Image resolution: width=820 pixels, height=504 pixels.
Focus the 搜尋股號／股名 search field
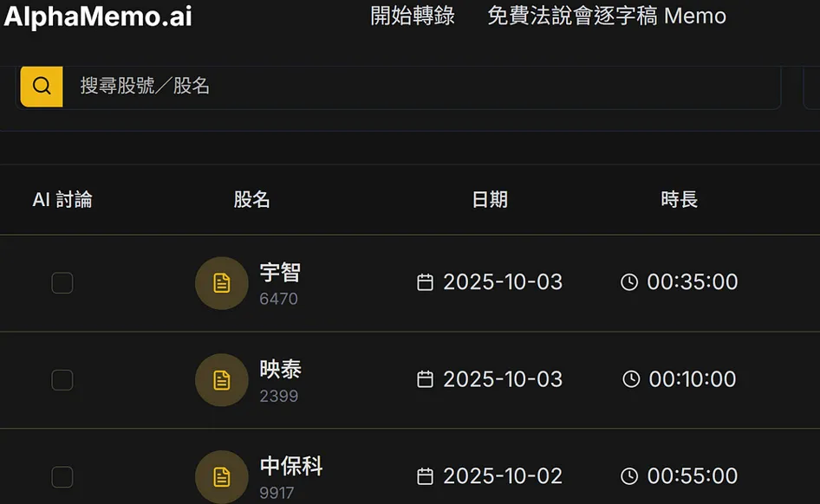(416, 86)
